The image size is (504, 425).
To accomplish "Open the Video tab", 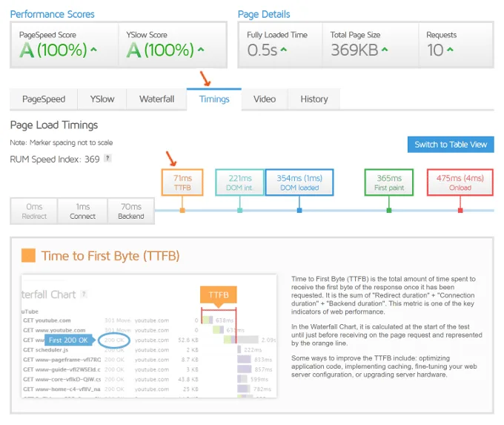I will pyautogui.click(x=265, y=99).
